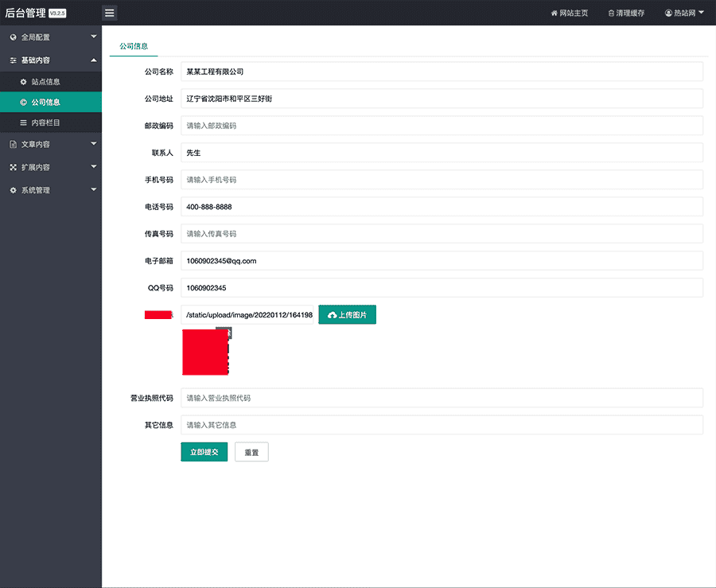Viewport: 716px width, 588px height.
Task: Focus the /static/upload/image path field
Action: point(247,314)
